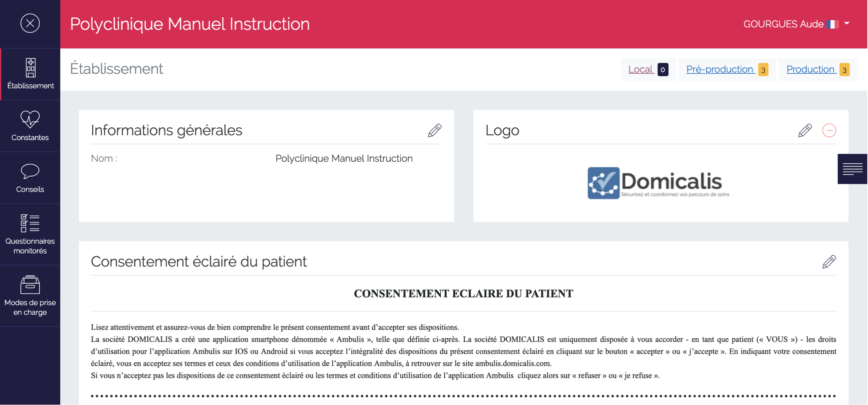The image size is (868, 405).
Task: Select the Établissement sidebar icon
Action: (x=30, y=70)
